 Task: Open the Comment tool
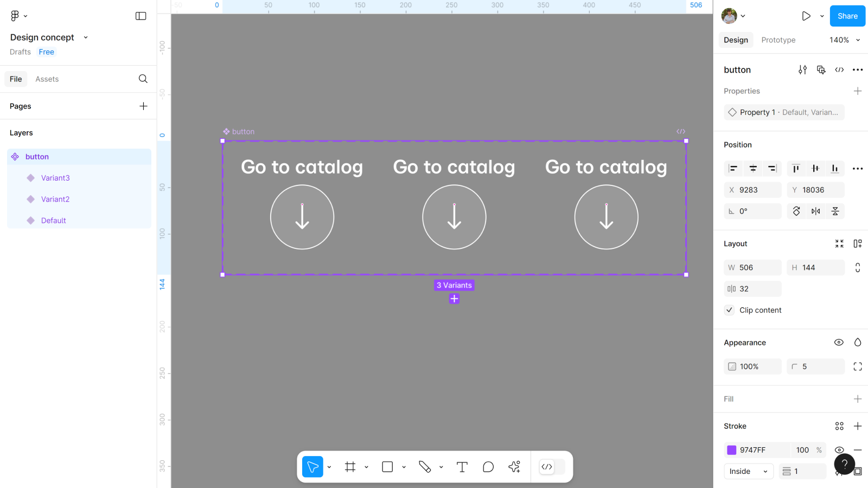coord(488,467)
